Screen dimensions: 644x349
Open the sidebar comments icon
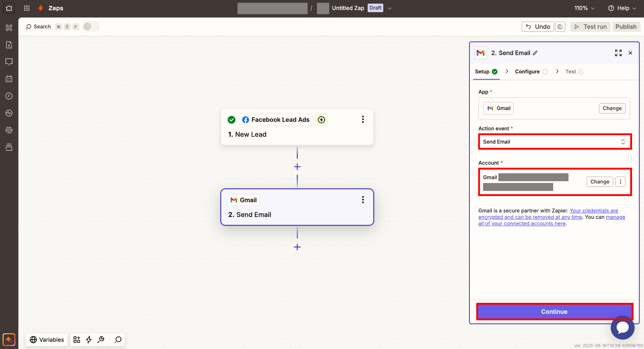click(x=9, y=62)
